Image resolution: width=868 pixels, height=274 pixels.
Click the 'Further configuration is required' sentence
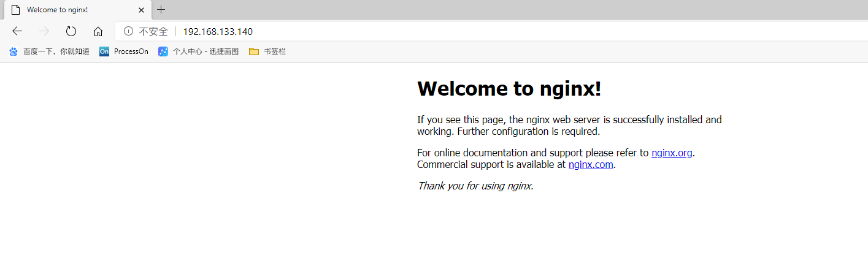click(x=528, y=131)
